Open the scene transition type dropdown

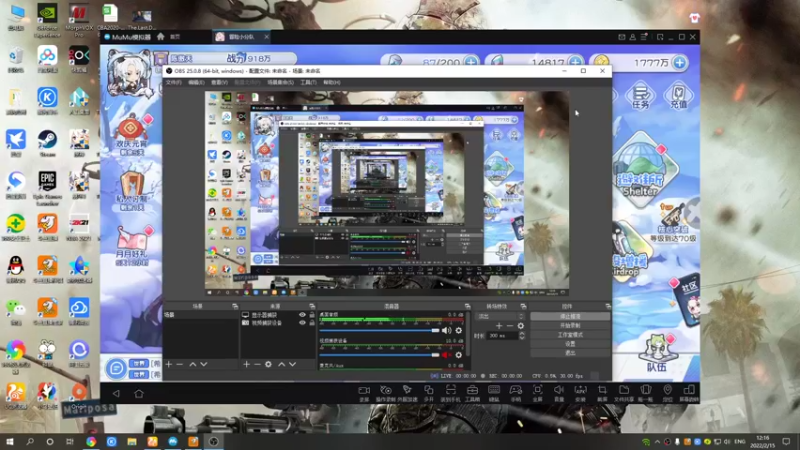click(499, 316)
